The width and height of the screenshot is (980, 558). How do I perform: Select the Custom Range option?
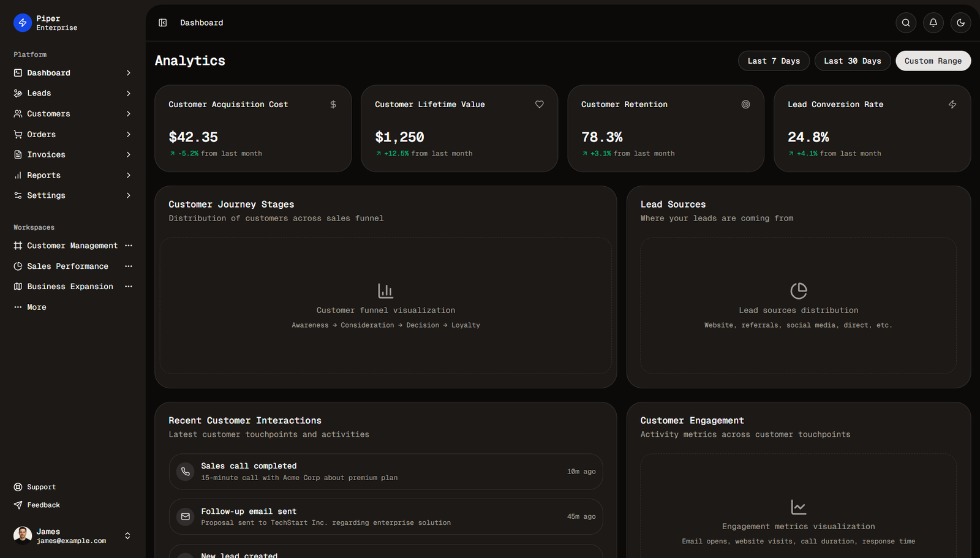click(x=933, y=61)
